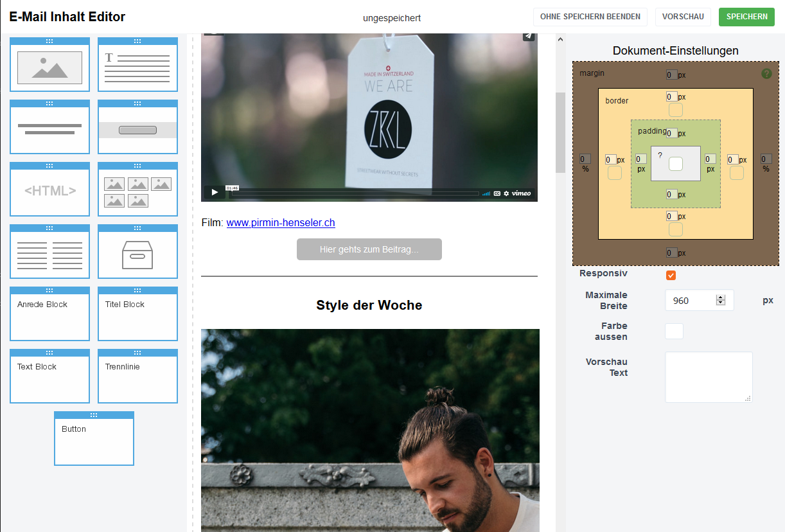This screenshot has height=532, width=785.
Task: Click the top margin px input
Action: coord(671,75)
